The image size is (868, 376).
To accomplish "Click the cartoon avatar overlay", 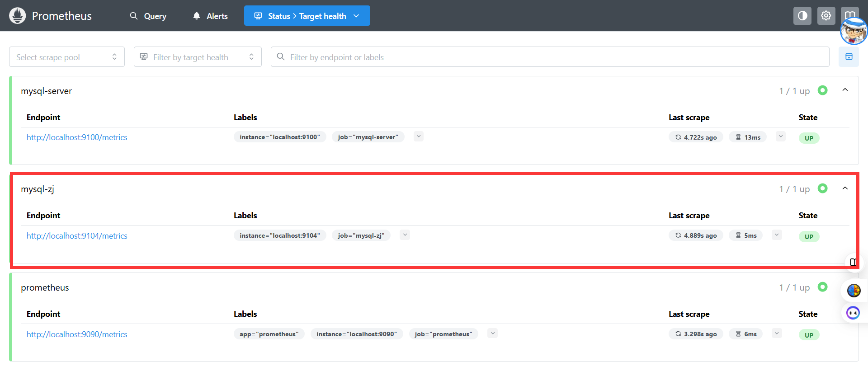I will point(854,32).
